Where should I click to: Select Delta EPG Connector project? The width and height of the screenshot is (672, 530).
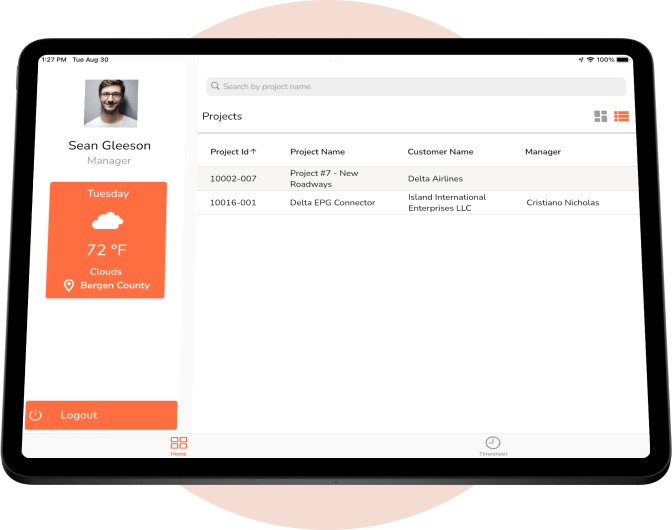point(332,203)
